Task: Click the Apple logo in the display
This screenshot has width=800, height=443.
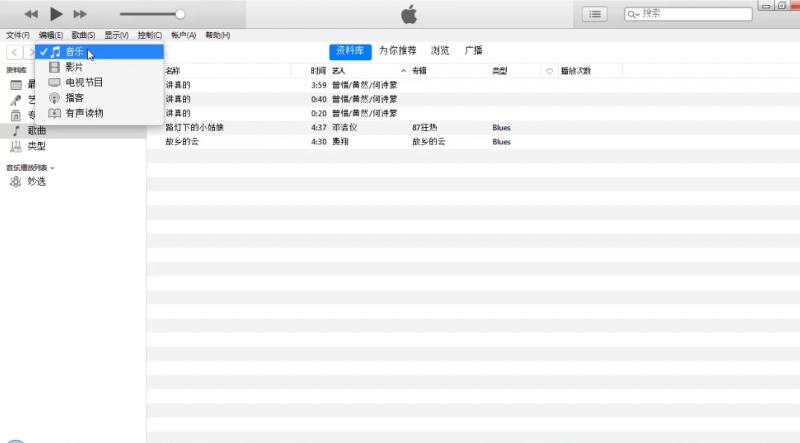Action: click(409, 14)
